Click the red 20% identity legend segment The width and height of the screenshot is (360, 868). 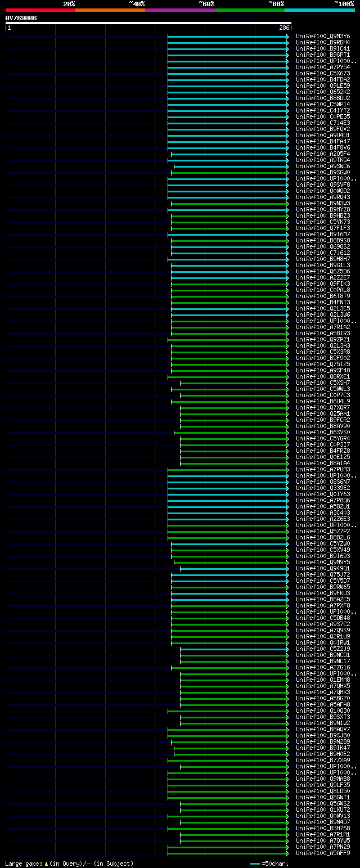pyautogui.click(x=40, y=10)
